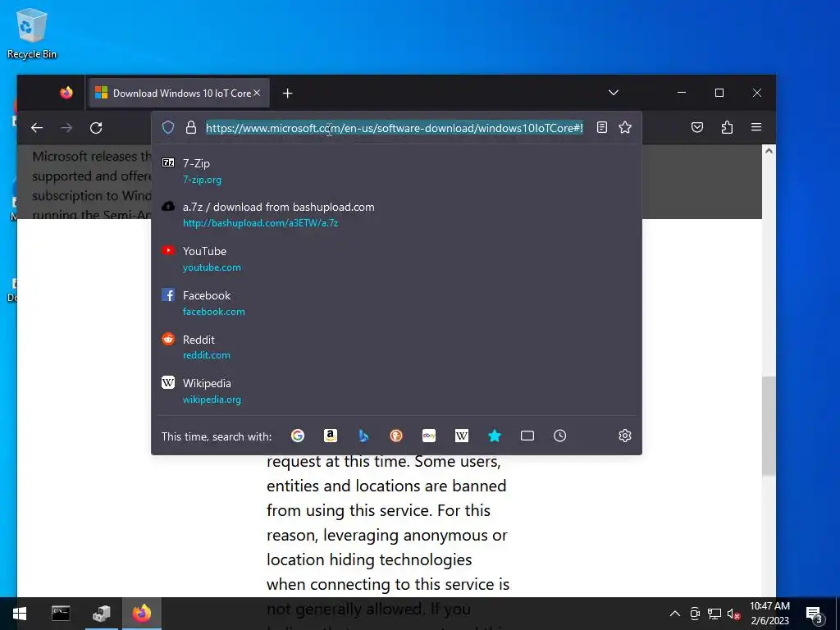Image resolution: width=840 pixels, height=630 pixels.
Task: Reload the current page
Action: (96, 128)
